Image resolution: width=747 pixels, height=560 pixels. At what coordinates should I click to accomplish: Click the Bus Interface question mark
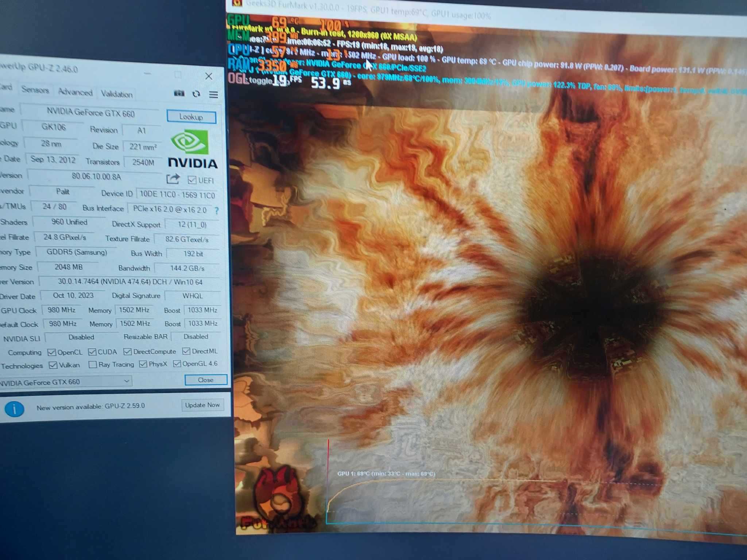(217, 211)
